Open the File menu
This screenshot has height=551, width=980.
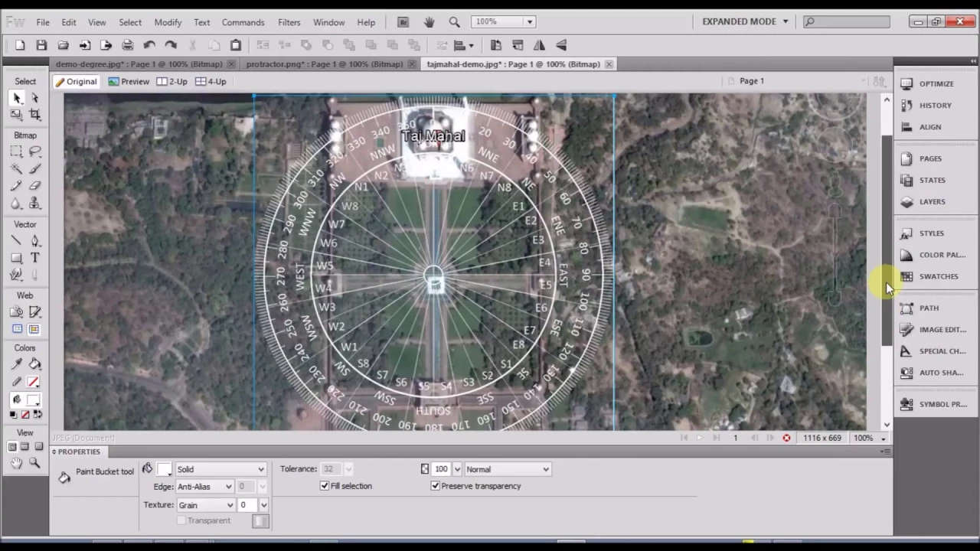click(x=43, y=22)
